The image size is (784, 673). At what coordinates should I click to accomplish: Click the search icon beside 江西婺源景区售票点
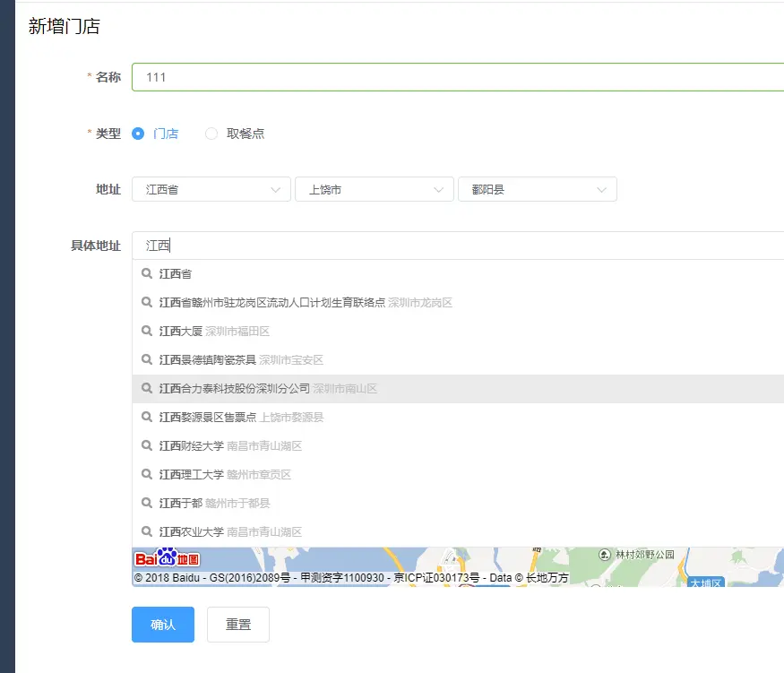[x=146, y=417]
